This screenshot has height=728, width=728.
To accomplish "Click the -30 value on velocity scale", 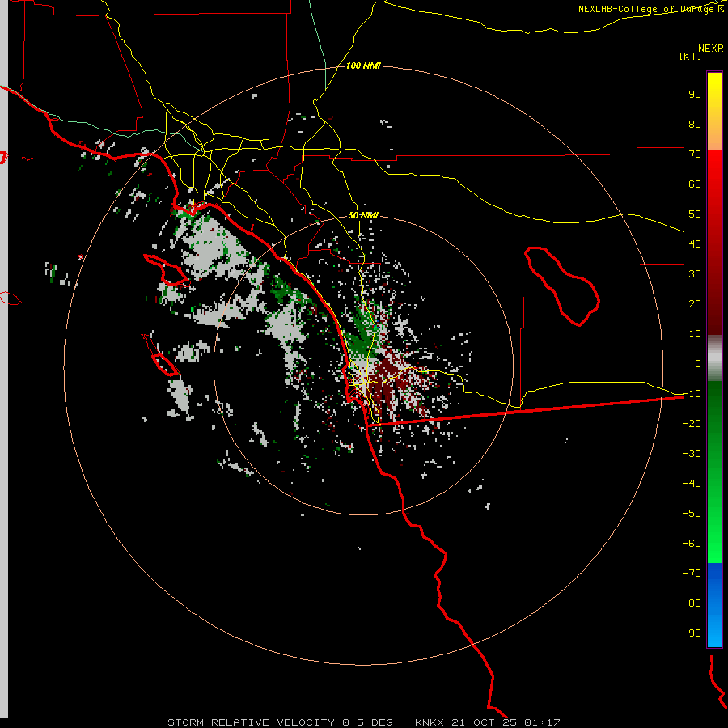I will (x=692, y=454).
